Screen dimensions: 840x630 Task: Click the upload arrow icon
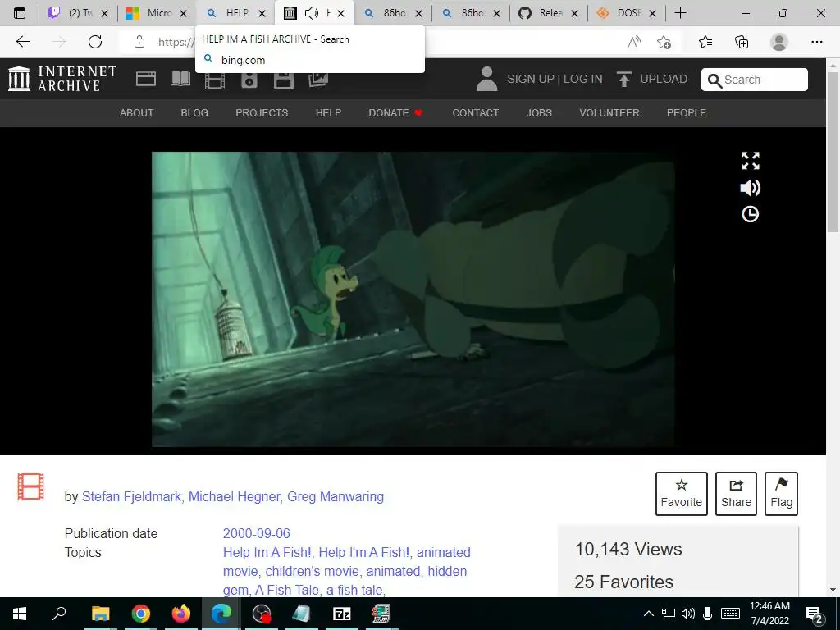click(x=624, y=80)
